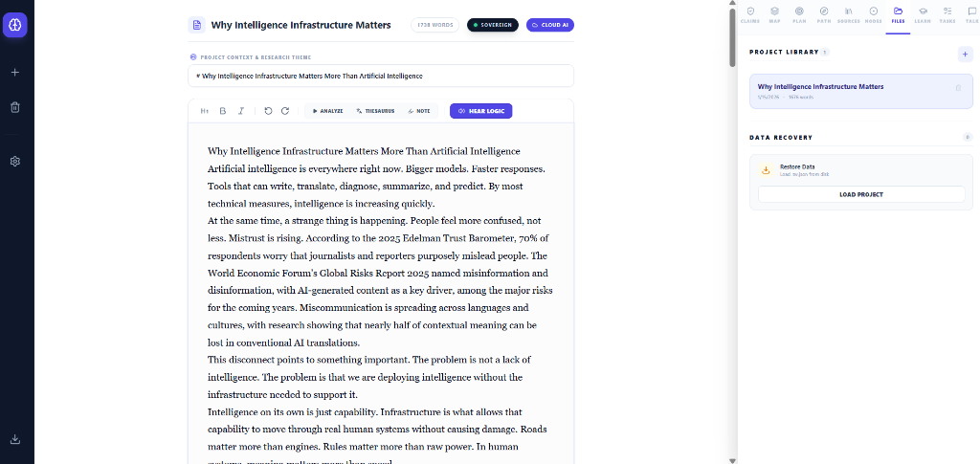Click the undo arrow icon
Viewport: 980px width, 464px height.
click(268, 111)
